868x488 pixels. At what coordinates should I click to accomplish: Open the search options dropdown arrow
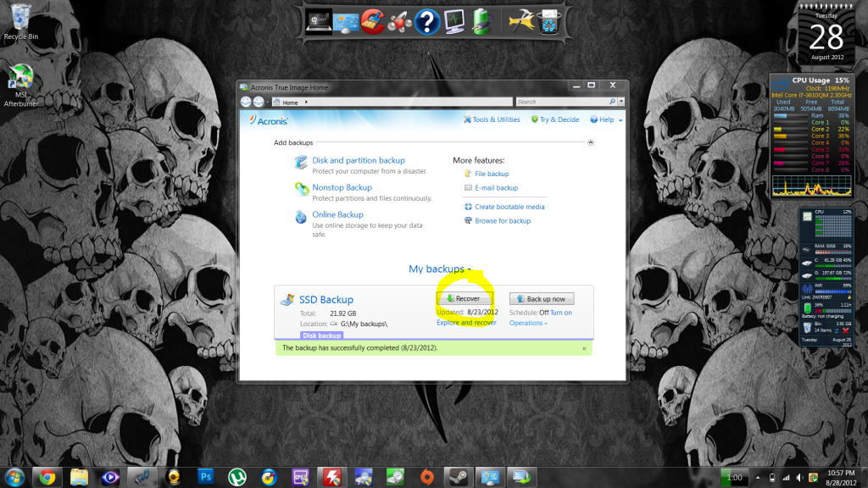[621, 102]
